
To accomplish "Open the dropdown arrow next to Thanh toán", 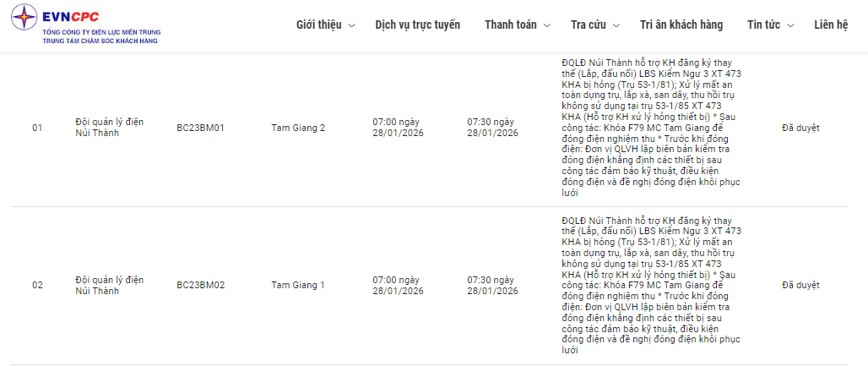I will (x=547, y=25).
